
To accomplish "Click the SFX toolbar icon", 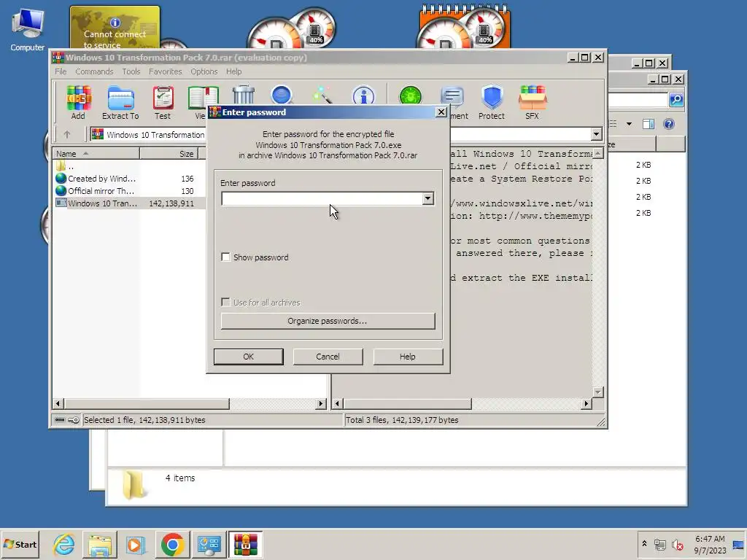I will (x=532, y=102).
